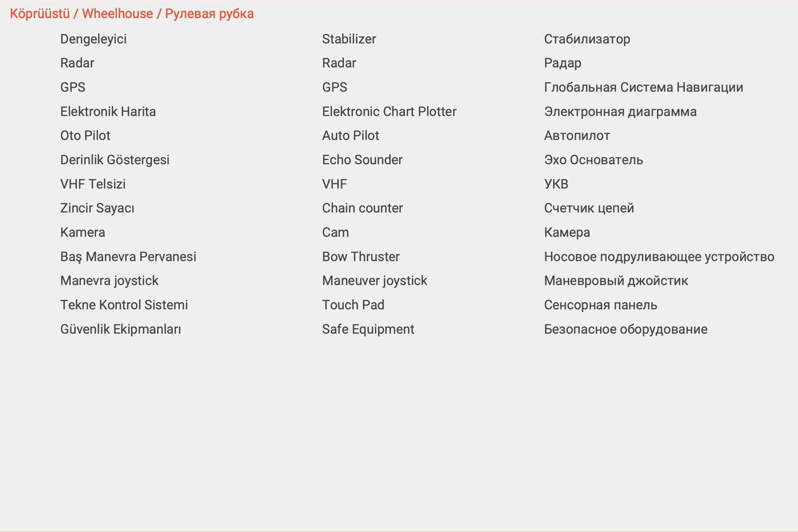Select the Güvenlik Ekipmanları entry
Screen dimensions: 798x532
point(120,329)
